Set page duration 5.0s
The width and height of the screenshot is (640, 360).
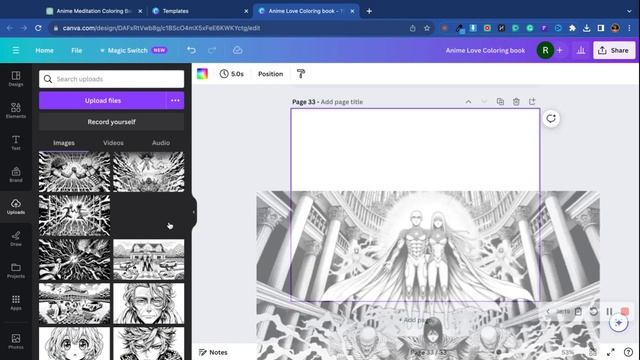coord(231,74)
